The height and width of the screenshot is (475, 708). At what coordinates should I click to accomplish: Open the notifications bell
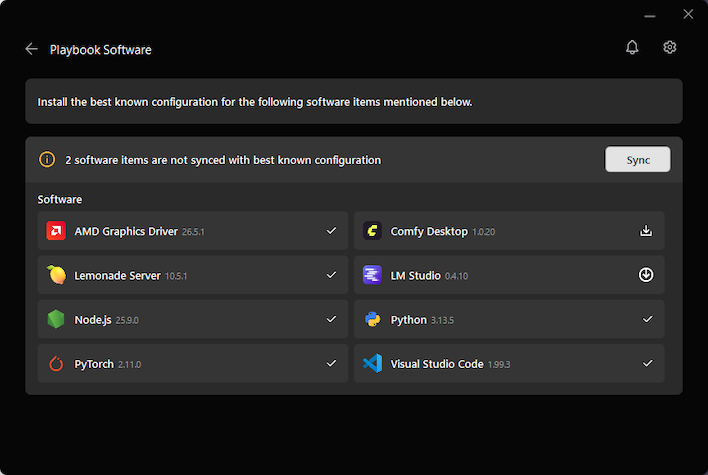click(632, 47)
